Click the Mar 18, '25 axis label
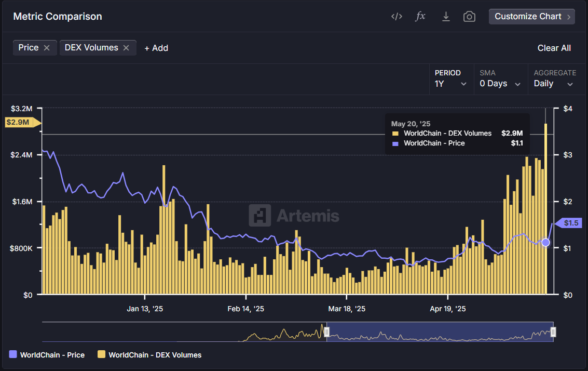This screenshot has width=588, height=371. tap(347, 309)
